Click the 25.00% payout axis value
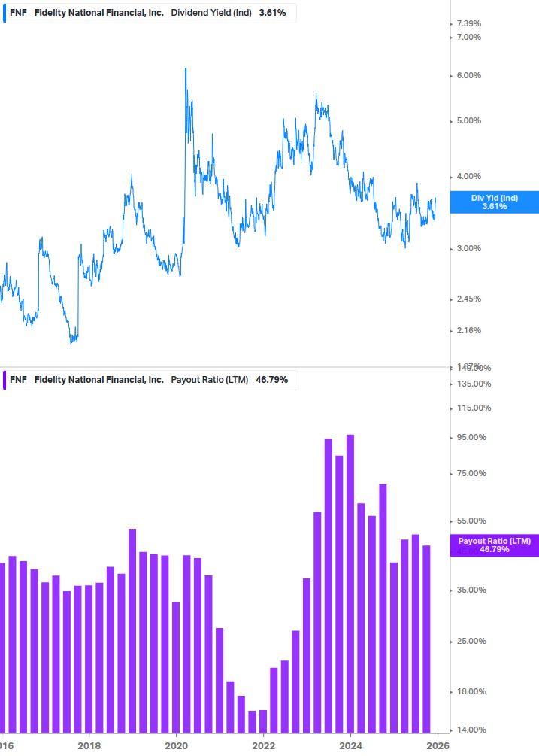Screen dimensions: 539x756 click(471, 641)
